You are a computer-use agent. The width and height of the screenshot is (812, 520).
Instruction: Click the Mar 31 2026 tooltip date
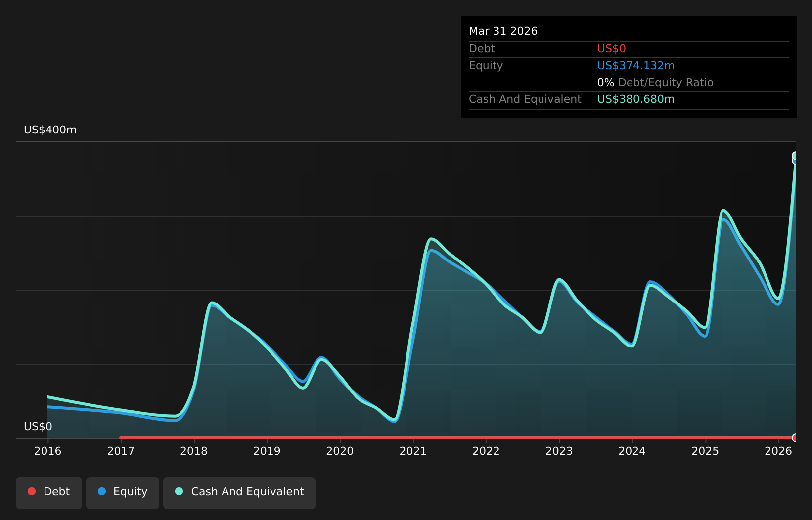pos(503,31)
